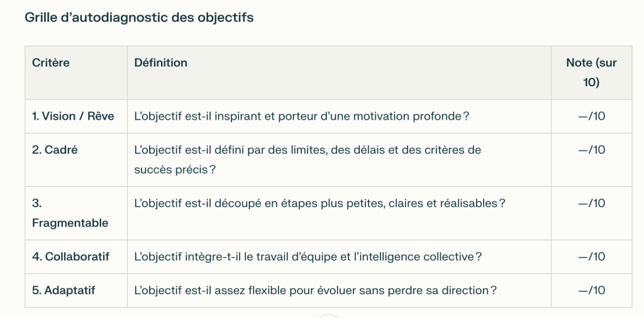Click the 'Grille d'autodiagnostic des objectifs' heading
This screenshot has width=644, height=318.
(x=139, y=18)
